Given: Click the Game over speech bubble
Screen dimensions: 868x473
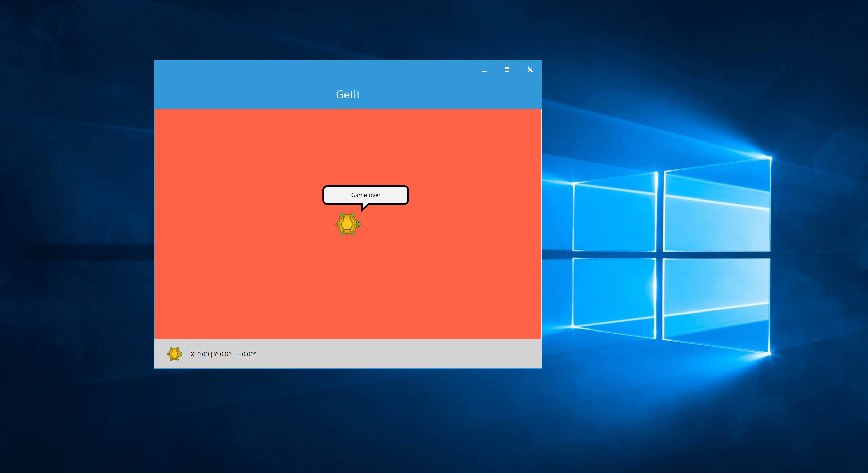Looking at the screenshot, I should tap(366, 195).
